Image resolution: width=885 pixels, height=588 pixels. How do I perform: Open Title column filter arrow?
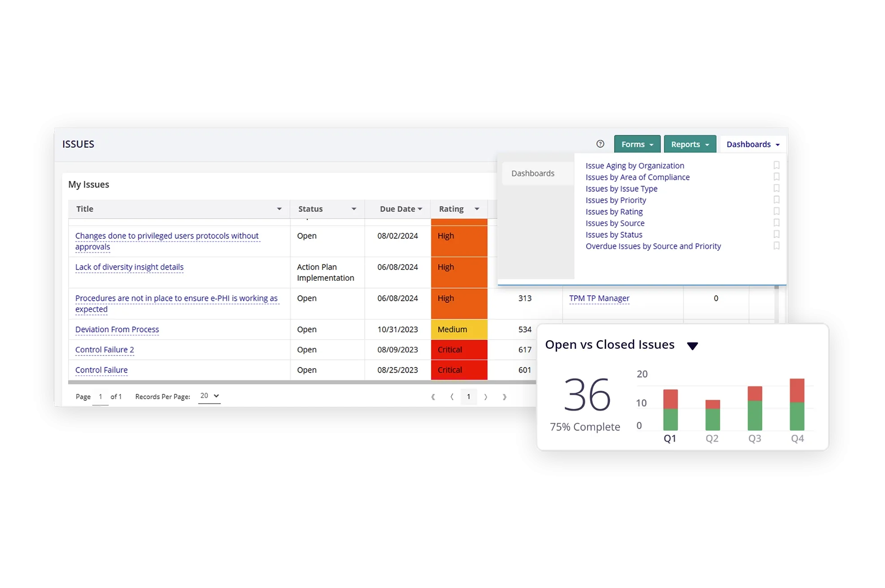click(279, 209)
